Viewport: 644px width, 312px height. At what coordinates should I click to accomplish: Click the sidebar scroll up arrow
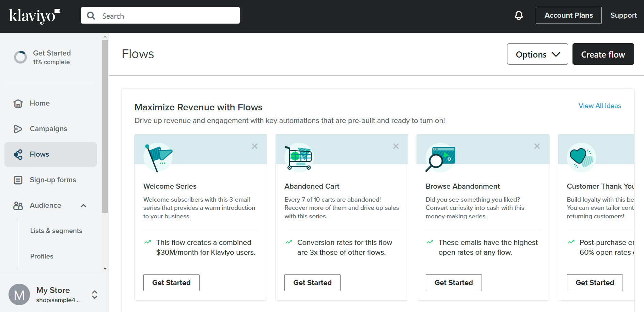(x=105, y=36)
